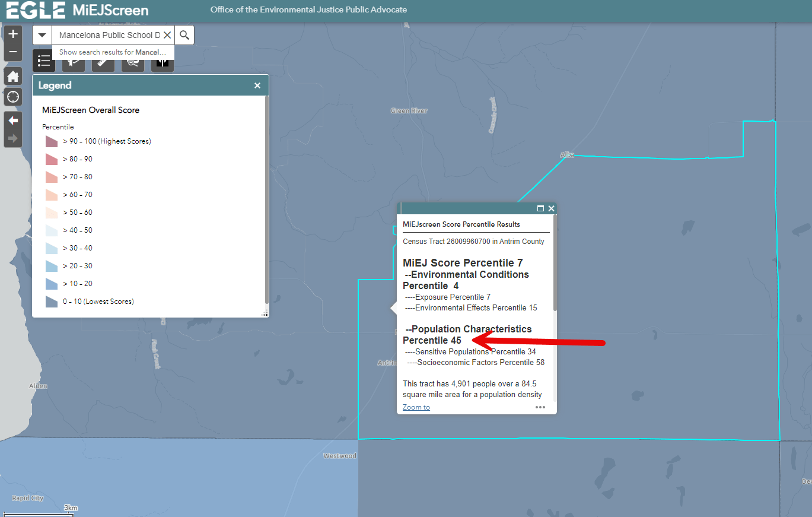This screenshot has height=517, width=812.
Task: Click Environmental Effects Percentile 15 line
Action: coord(471,307)
